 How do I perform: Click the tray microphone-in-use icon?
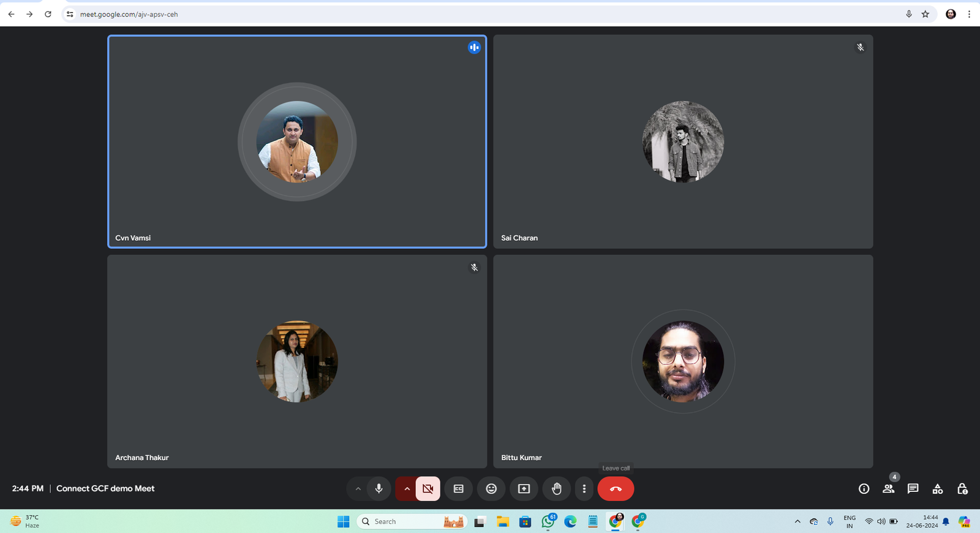point(830,521)
